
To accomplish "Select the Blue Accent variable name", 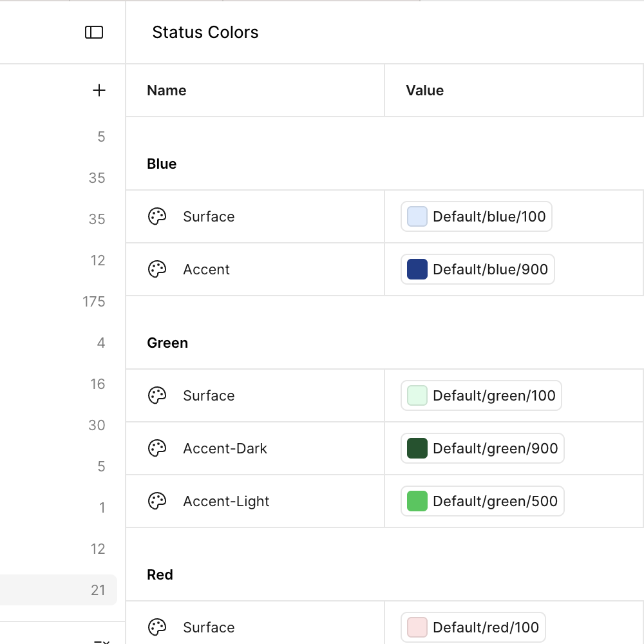I will (206, 269).
